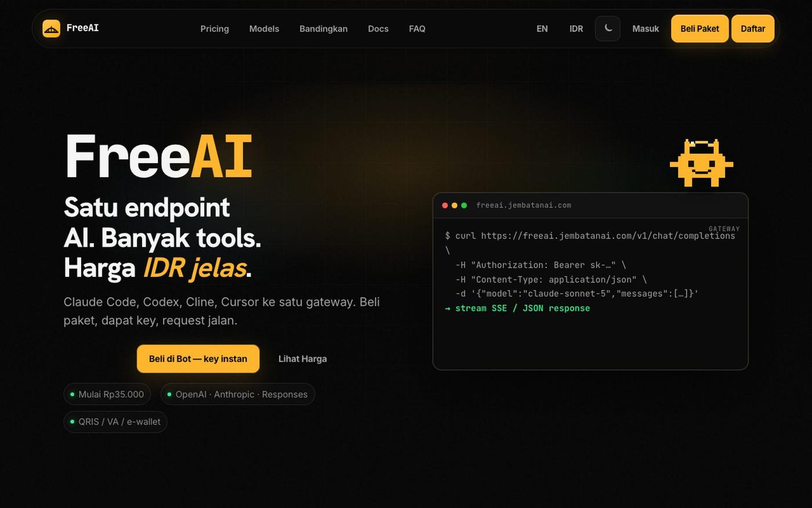Click the FreeAI brand name in navbar
This screenshot has height=508, width=812.
click(82, 28)
